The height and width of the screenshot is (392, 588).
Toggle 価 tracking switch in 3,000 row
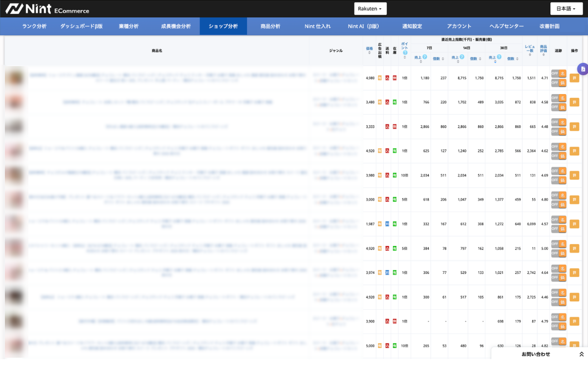(x=559, y=204)
